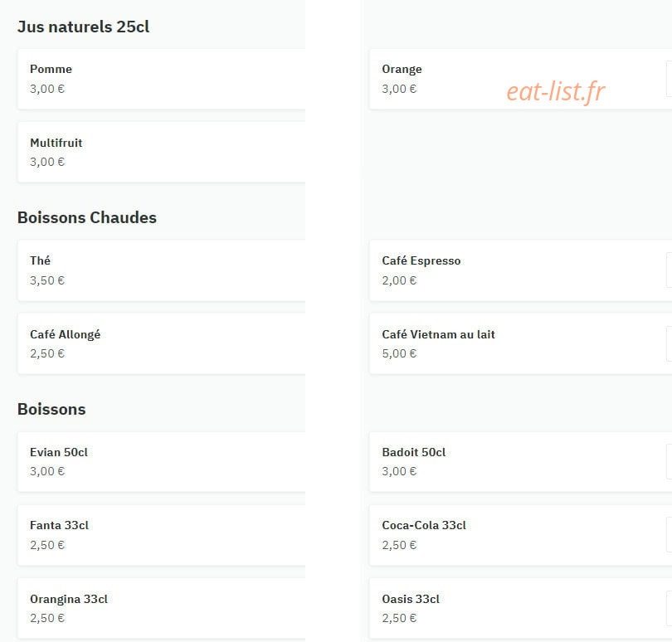Click the add button beside Café Espresso
The height and width of the screenshot is (642, 672).
(669, 270)
